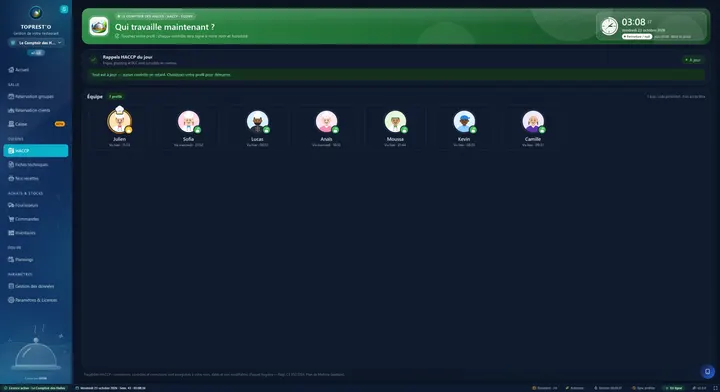The image size is (720, 392).
Task: Click the Sync status bar entry
Action: point(643,388)
